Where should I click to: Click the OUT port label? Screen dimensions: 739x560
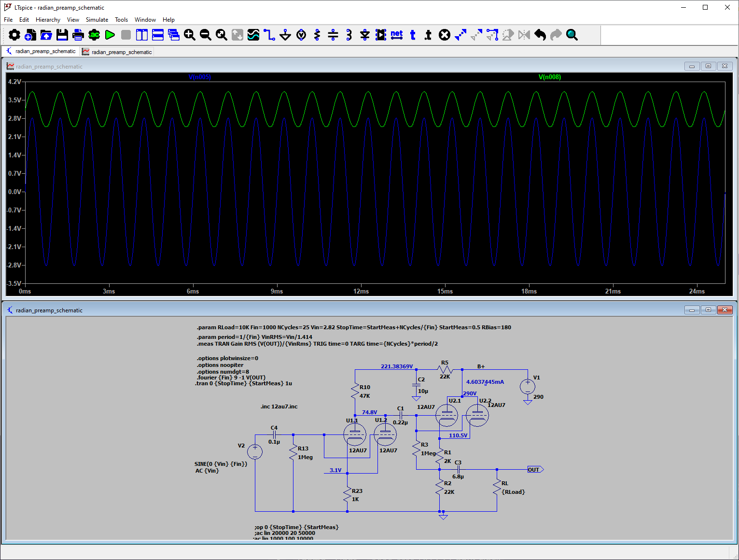click(x=535, y=470)
